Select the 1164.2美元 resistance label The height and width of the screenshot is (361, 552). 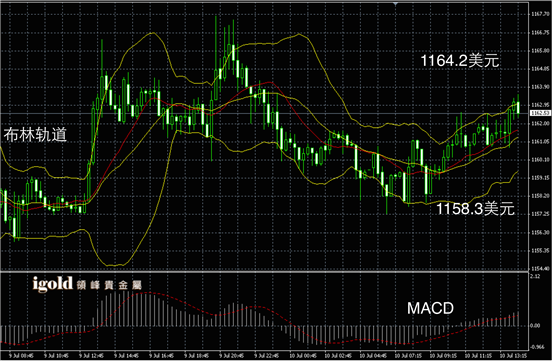click(x=460, y=61)
